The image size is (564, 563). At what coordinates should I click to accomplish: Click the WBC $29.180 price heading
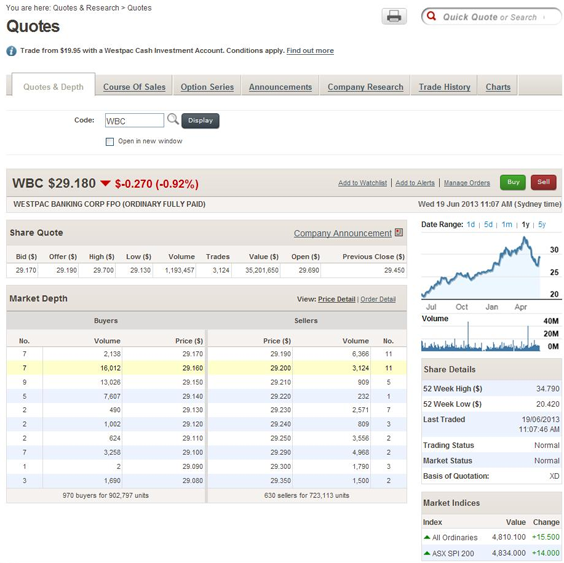pos(54,183)
